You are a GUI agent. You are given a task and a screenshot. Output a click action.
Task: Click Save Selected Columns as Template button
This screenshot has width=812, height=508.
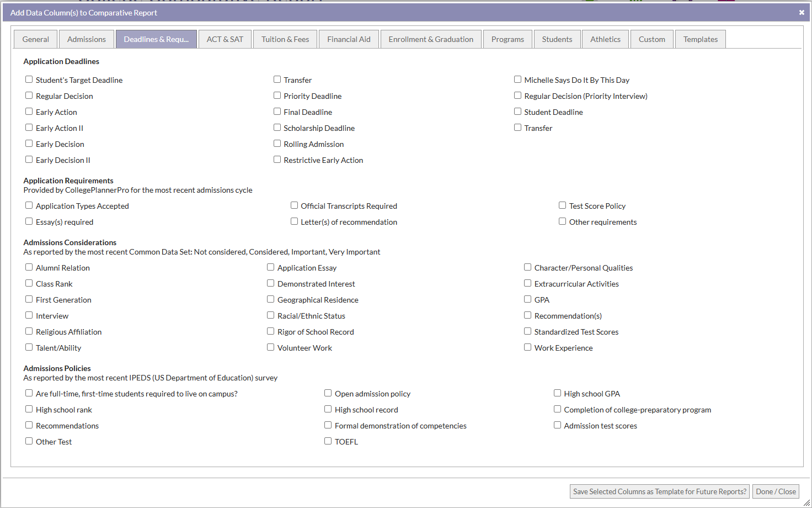tap(660, 491)
